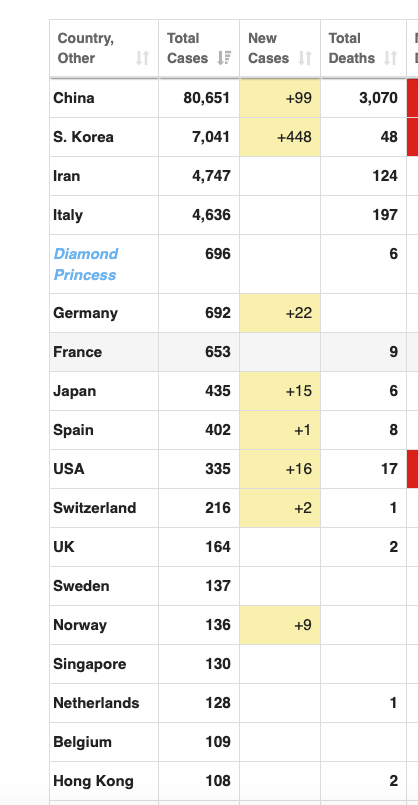Select the China row name
The height and width of the screenshot is (805, 418).
click(x=73, y=98)
